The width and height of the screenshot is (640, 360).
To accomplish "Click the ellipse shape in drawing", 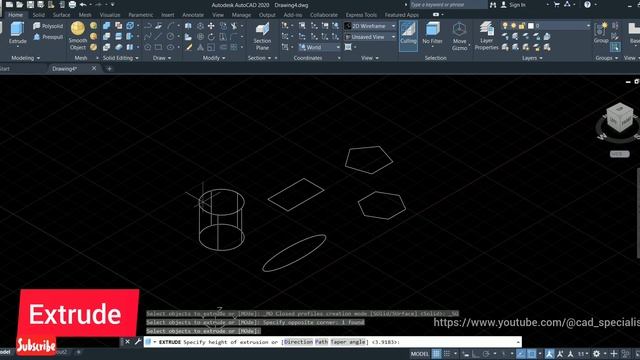I will click(x=294, y=253).
